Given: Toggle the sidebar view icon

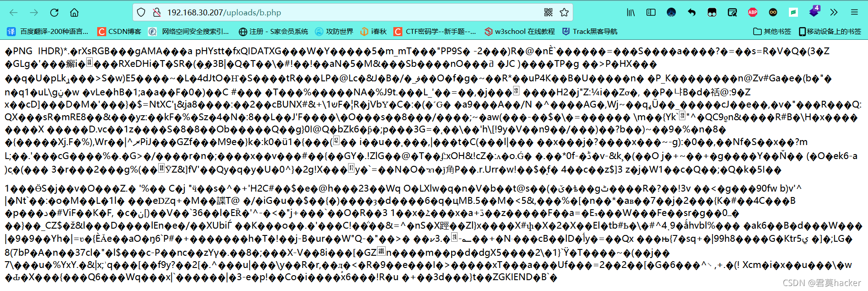Looking at the screenshot, I should (651, 12).
